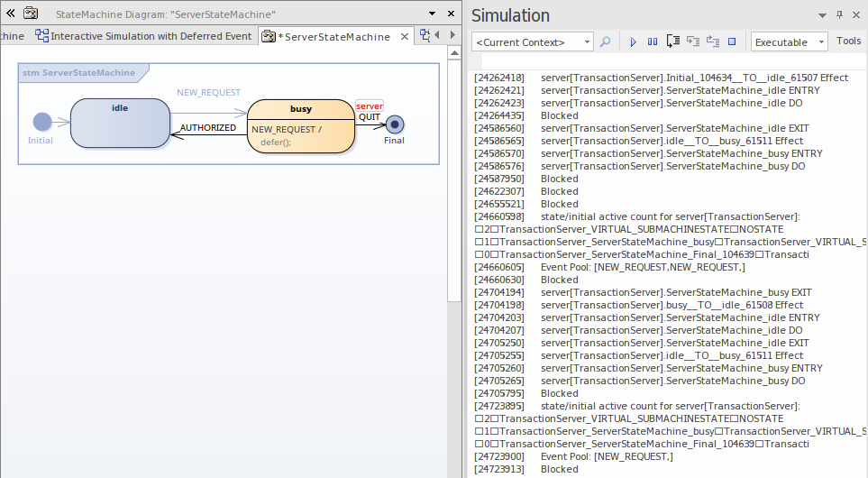Click the double-chevron collapse icon in diagram header
868x478 pixels.
pyautogui.click(x=11, y=14)
